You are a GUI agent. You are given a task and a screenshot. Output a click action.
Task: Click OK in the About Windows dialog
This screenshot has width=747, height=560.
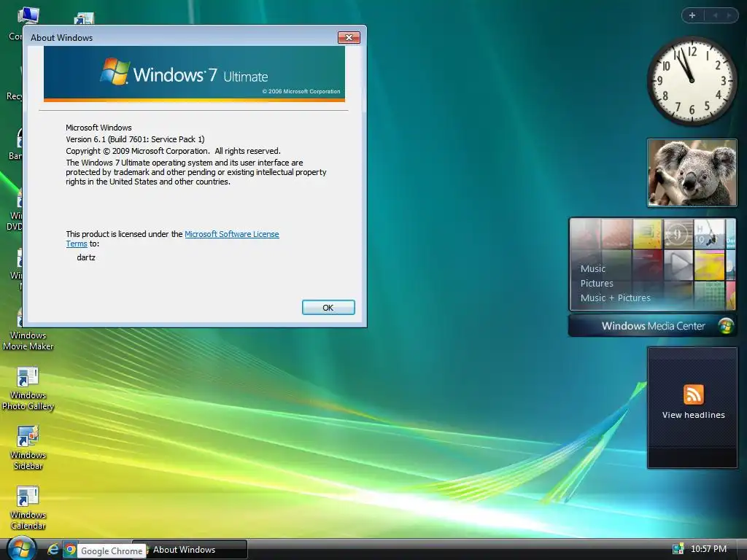[328, 308]
